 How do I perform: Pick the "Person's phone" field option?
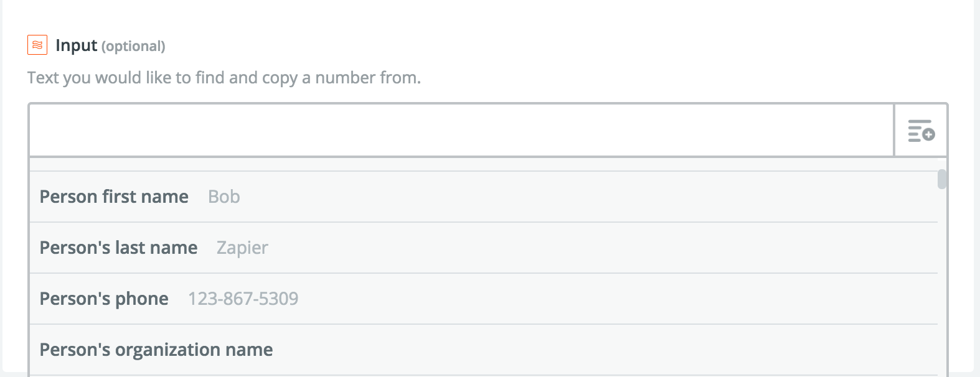click(x=484, y=299)
